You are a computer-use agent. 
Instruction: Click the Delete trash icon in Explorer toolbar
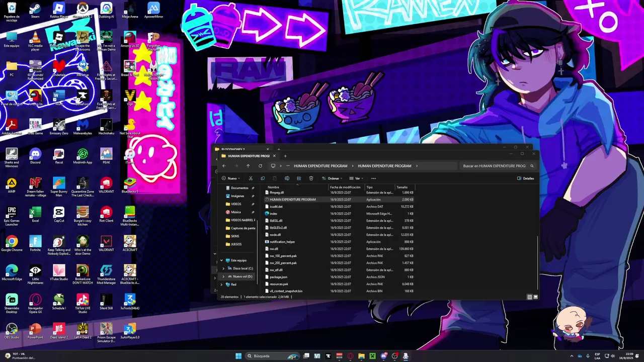pyautogui.click(x=311, y=178)
